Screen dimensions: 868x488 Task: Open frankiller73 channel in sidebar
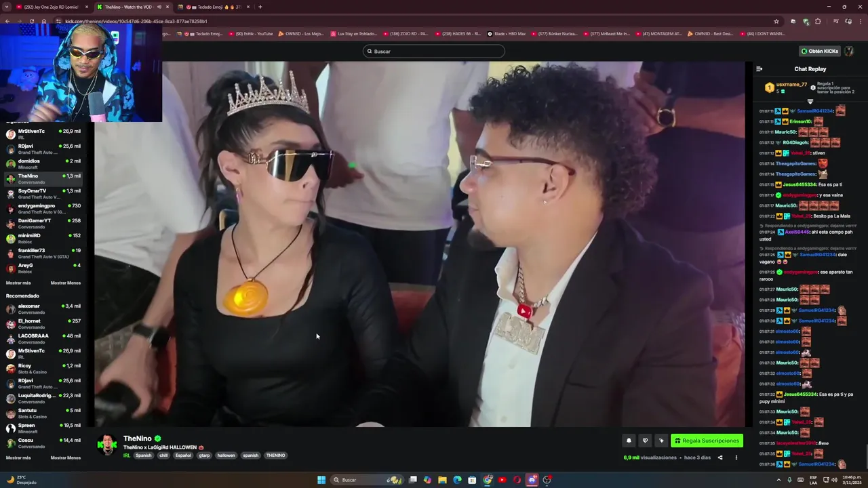43,253
